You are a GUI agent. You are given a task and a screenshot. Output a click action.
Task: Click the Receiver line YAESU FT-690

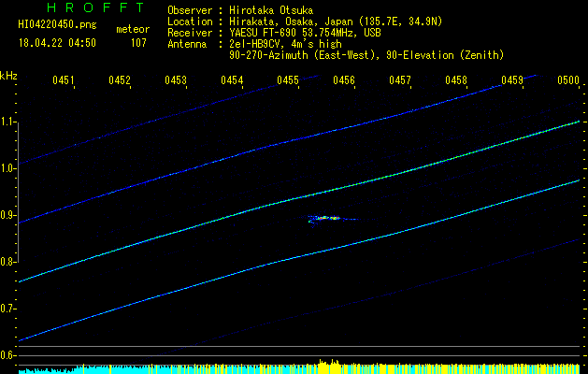274,33
